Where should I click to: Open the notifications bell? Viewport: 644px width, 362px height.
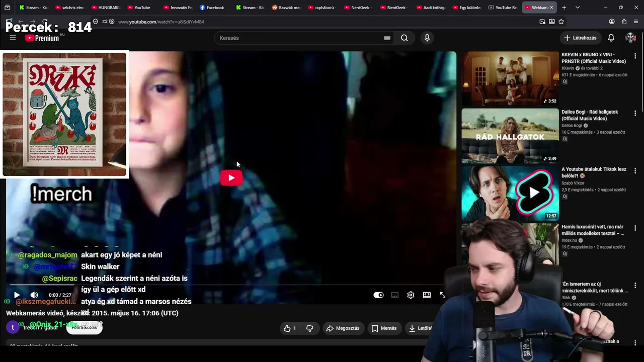(611, 38)
